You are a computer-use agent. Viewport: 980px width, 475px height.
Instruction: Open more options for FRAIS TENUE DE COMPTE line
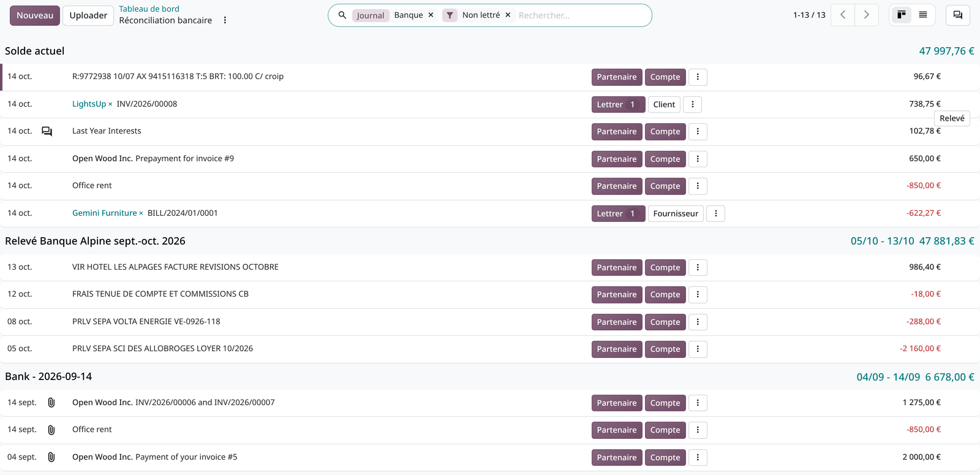698,295
